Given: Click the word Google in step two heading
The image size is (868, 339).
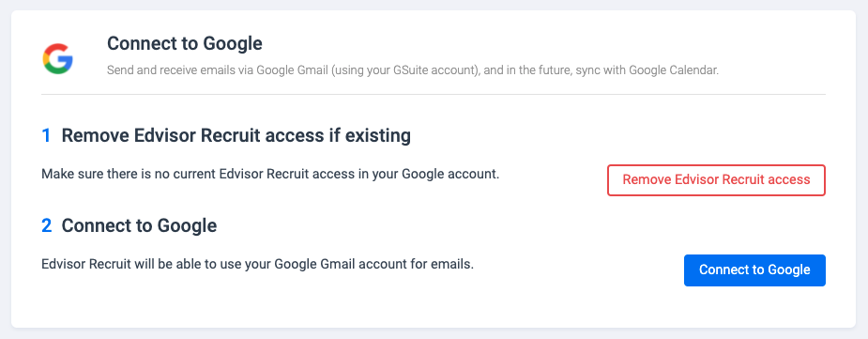Looking at the screenshot, I should coord(187,226).
